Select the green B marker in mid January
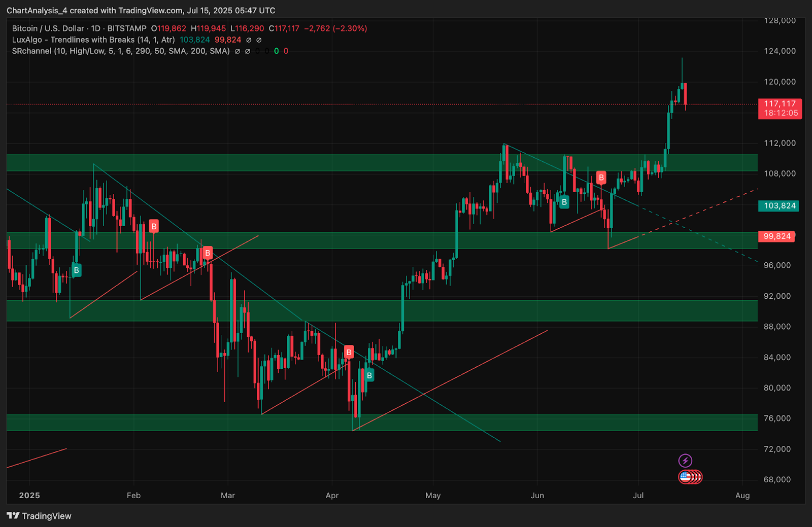The width and height of the screenshot is (812, 527). tap(76, 270)
